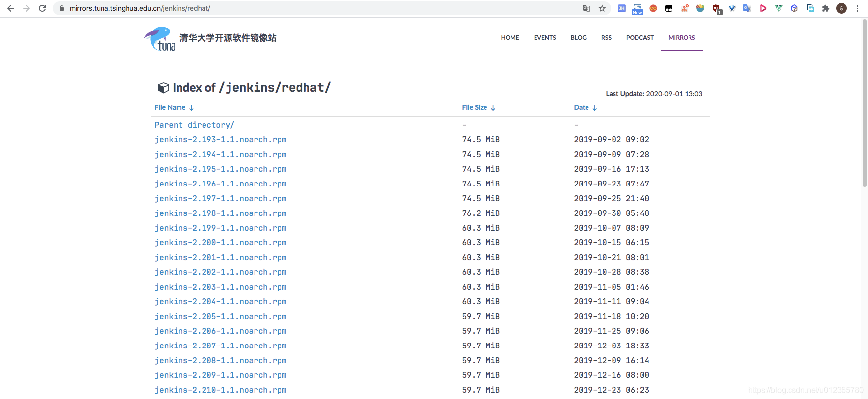This screenshot has height=399, width=868.
Task: Open the Google Translate extension icon
Action: pyautogui.click(x=747, y=8)
